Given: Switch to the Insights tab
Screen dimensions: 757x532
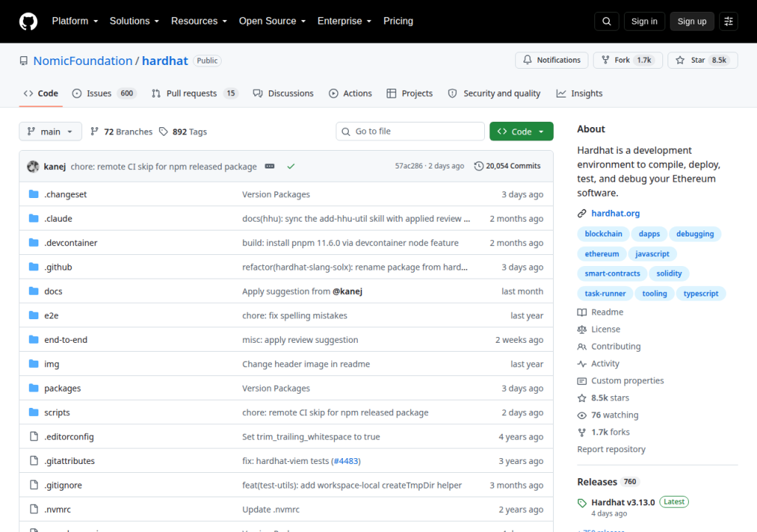Looking at the screenshot, I should [x=580, y=93].
